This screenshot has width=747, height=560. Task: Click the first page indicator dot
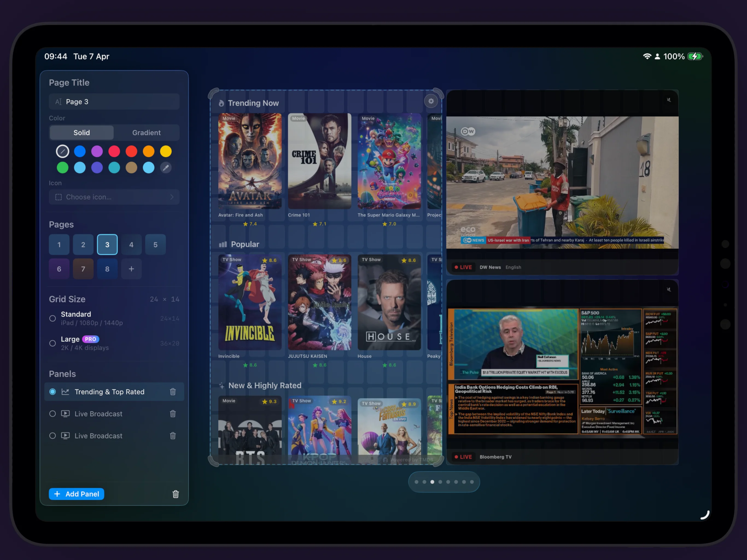416,482
